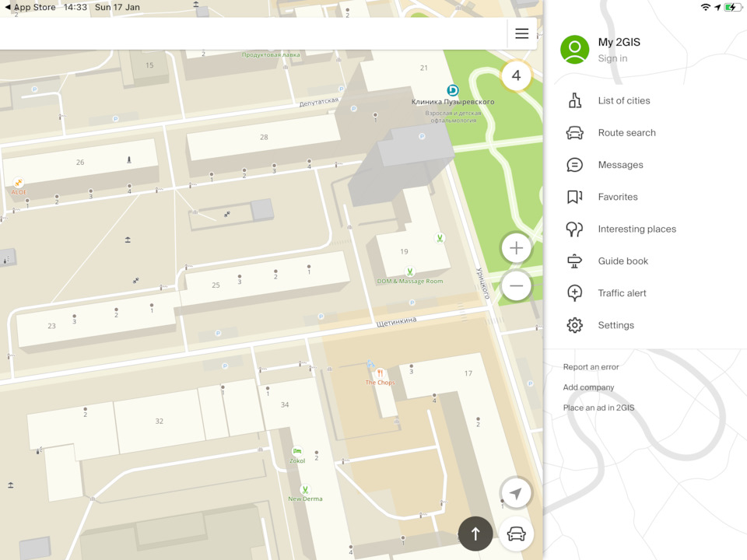Tap the Продуктовая лавка label
This screenshot has width=747, height=560.
[x=271, y=54]
